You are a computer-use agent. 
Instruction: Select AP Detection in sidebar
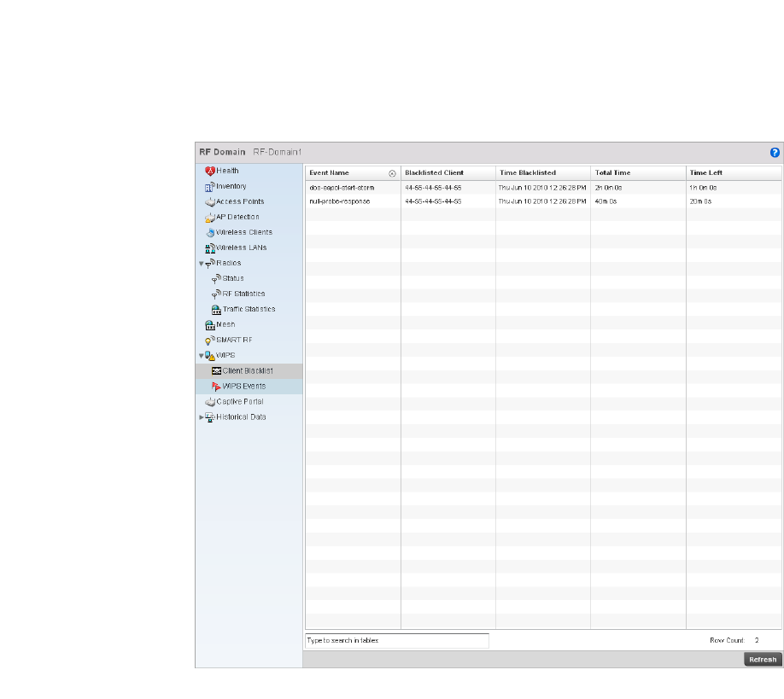coord(237,218)
